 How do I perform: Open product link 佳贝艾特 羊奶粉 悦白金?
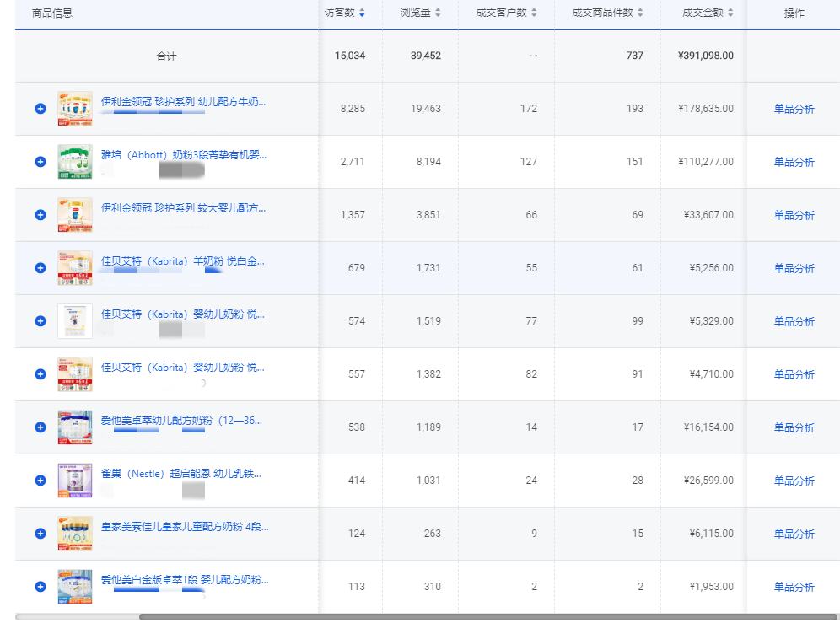point(183,261)
